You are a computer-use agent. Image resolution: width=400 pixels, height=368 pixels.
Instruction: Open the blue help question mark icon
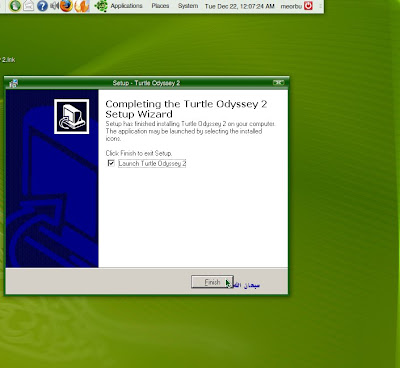pos(42,6)
